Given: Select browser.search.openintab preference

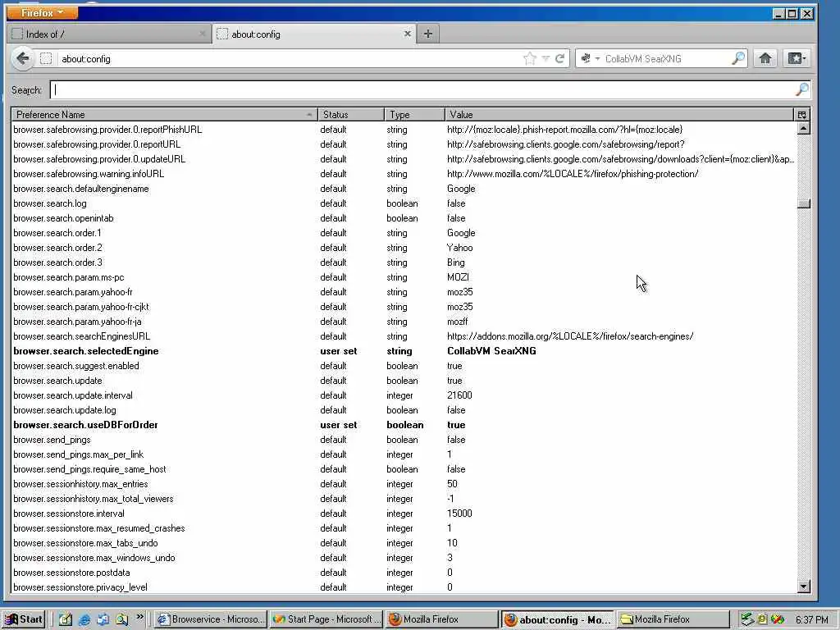Looking at the screenshot, I should tap(404, 218).
